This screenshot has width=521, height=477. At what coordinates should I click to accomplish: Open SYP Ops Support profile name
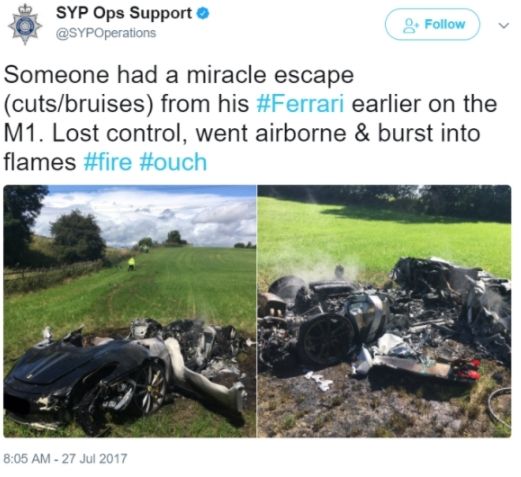(x=124, y=14)
